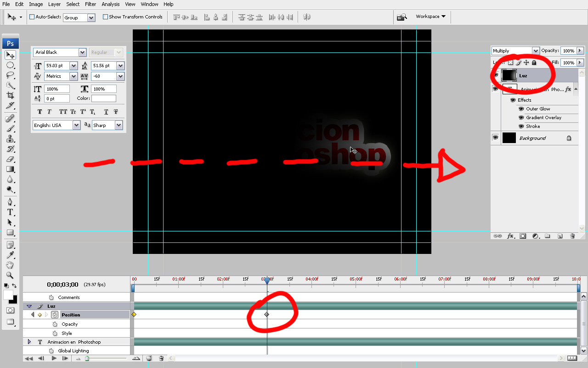588x368 pixels.
Task: Open the Filter menu
Action: point(90,4)
